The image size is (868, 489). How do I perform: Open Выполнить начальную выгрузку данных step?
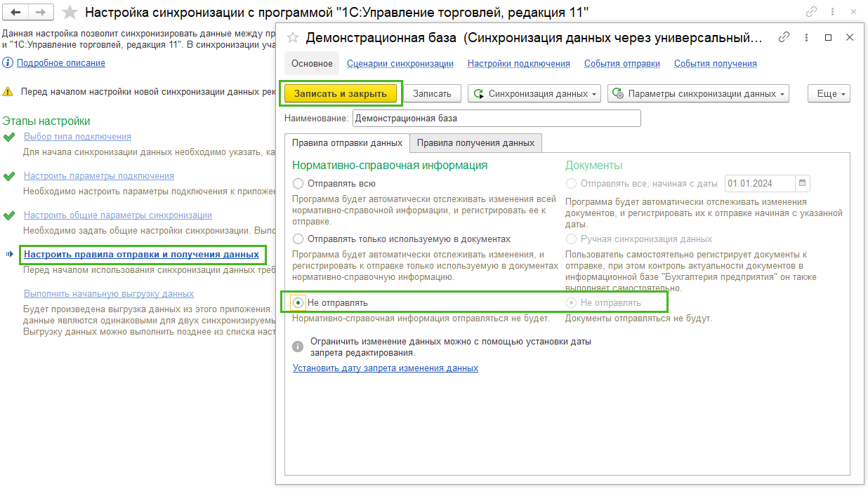tap(109, 294)
